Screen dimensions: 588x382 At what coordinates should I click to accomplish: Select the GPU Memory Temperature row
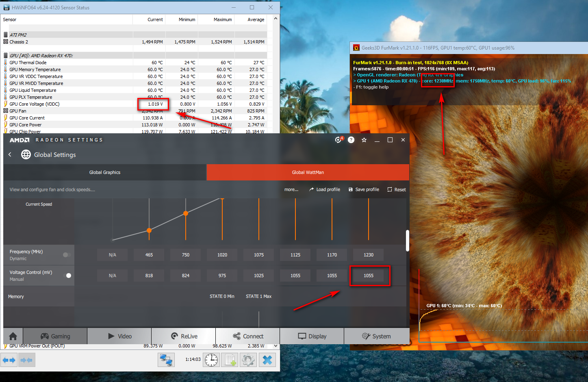click(x=134, y=69)
